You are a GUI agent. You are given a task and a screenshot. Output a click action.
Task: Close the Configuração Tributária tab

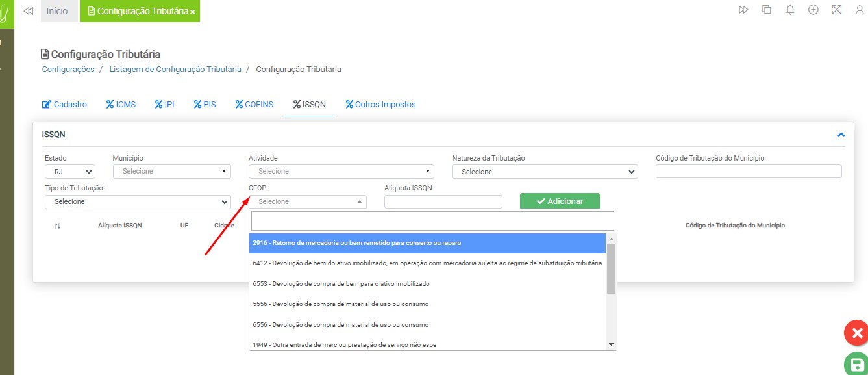click(x=193, y=12)
